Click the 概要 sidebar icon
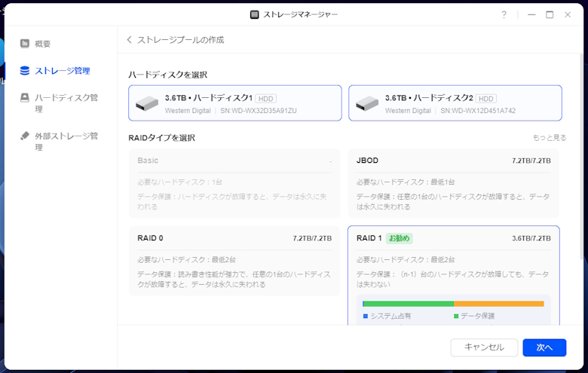Image resolution: width=588 pixels, height=373 pixels. pyautogui.click(x=25, y=44)
